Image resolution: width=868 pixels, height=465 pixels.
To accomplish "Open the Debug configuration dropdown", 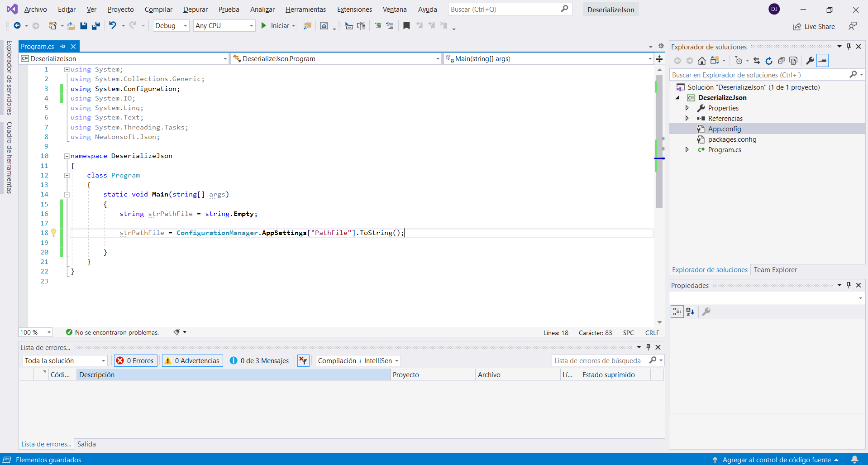I will pyautogui.click(x=171, y=26).
